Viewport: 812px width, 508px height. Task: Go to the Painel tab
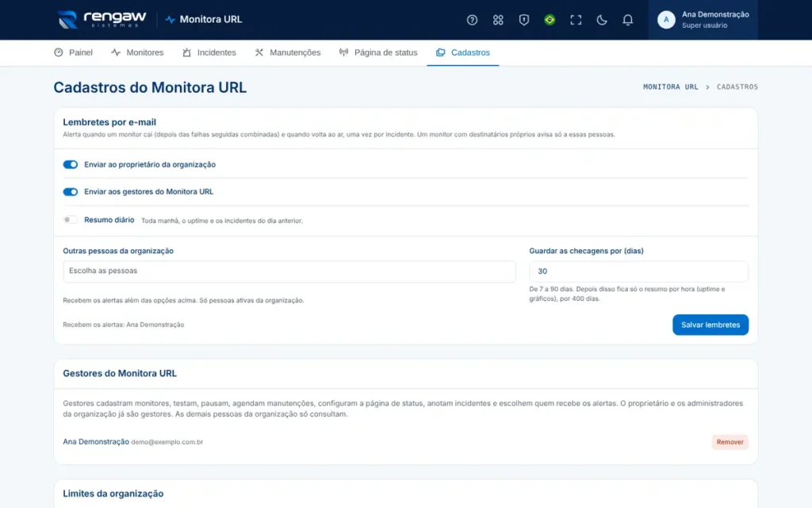73,52
